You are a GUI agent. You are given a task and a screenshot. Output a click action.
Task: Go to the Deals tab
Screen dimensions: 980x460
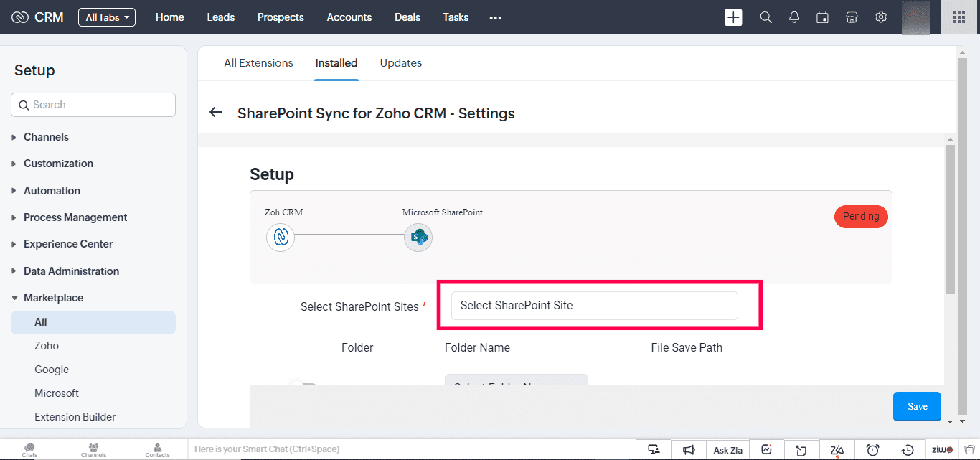pyautogui.click(x=407, y=17)
